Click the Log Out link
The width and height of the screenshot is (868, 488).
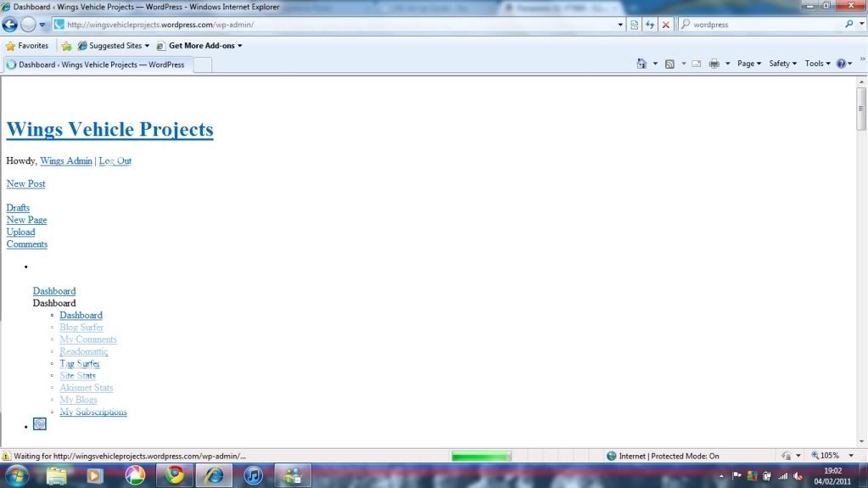[115, 161]
